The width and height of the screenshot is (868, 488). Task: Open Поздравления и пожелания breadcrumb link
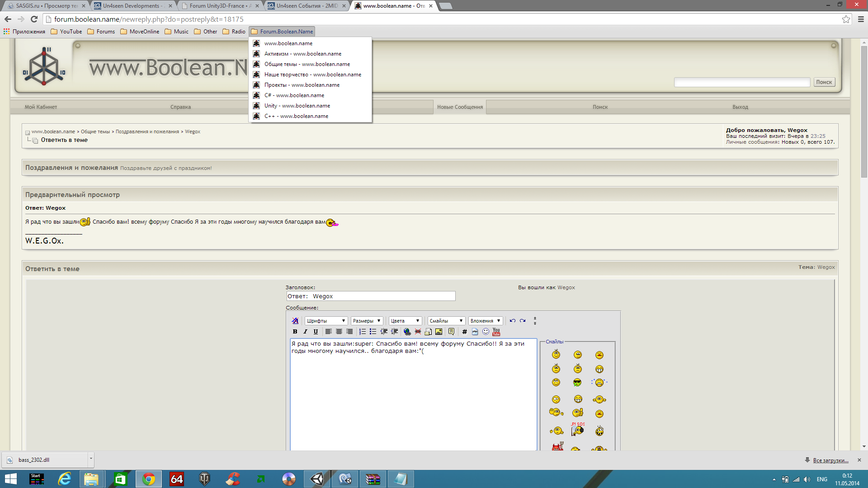click(147, 132)
